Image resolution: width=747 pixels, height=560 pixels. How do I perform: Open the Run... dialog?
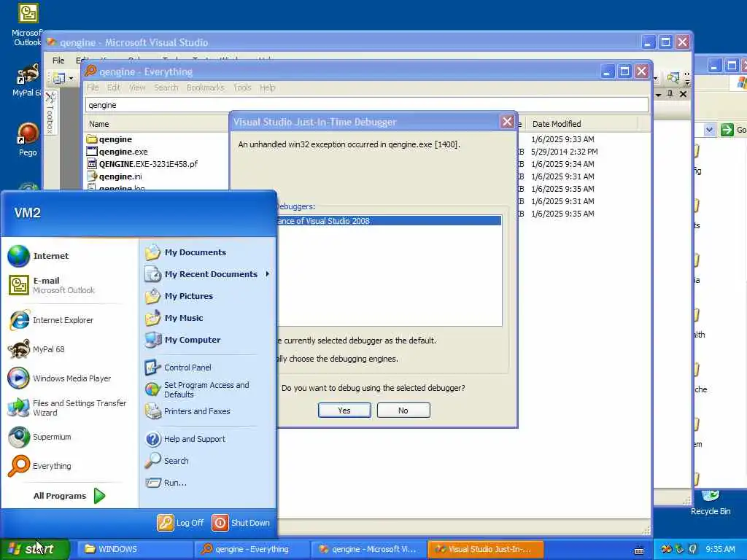166,483
